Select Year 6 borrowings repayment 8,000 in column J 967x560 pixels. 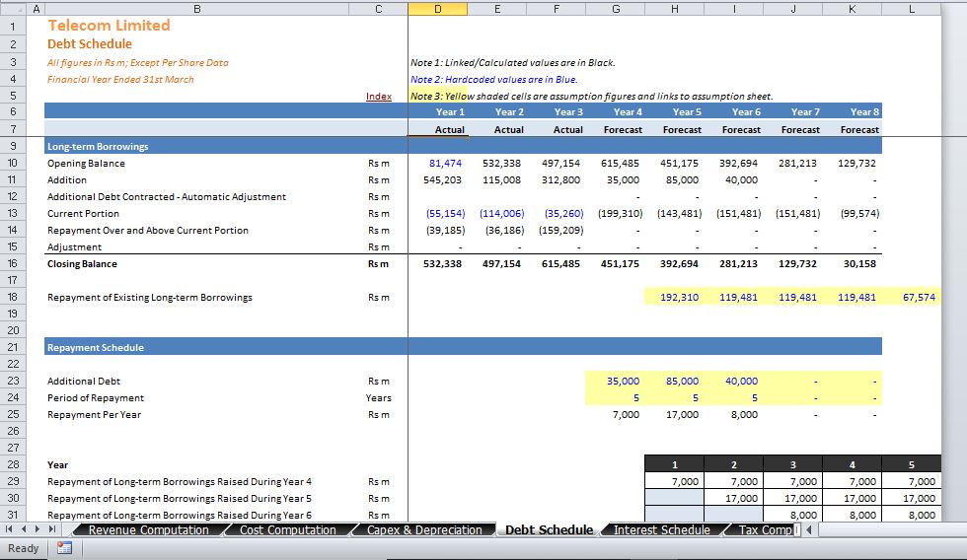[793, 515]
